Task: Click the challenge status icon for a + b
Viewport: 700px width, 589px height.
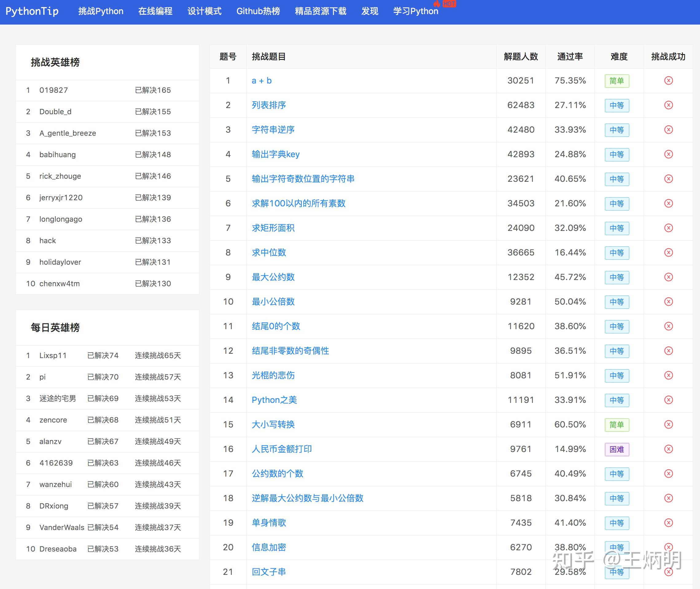Action: click(x=668, y=81)
